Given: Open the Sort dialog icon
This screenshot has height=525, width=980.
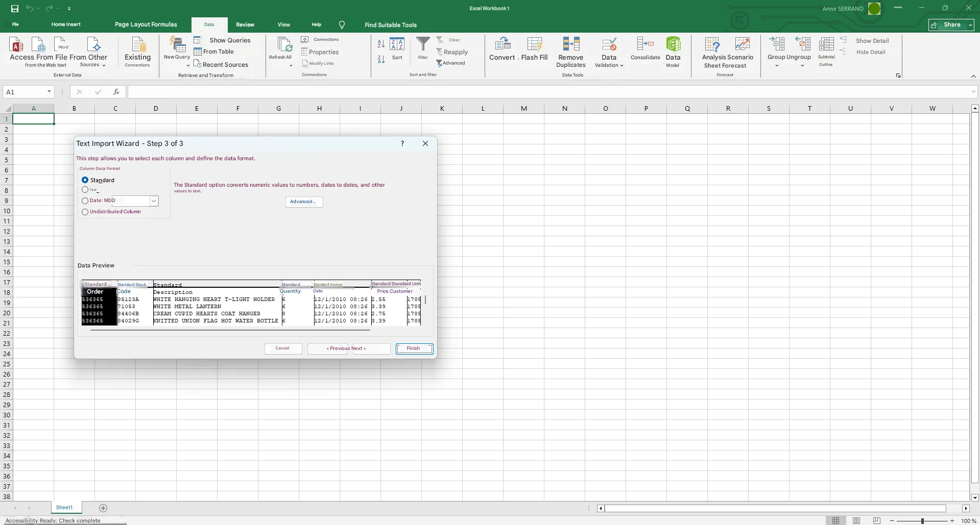Looking at the screenshot, I should (397, 44).
